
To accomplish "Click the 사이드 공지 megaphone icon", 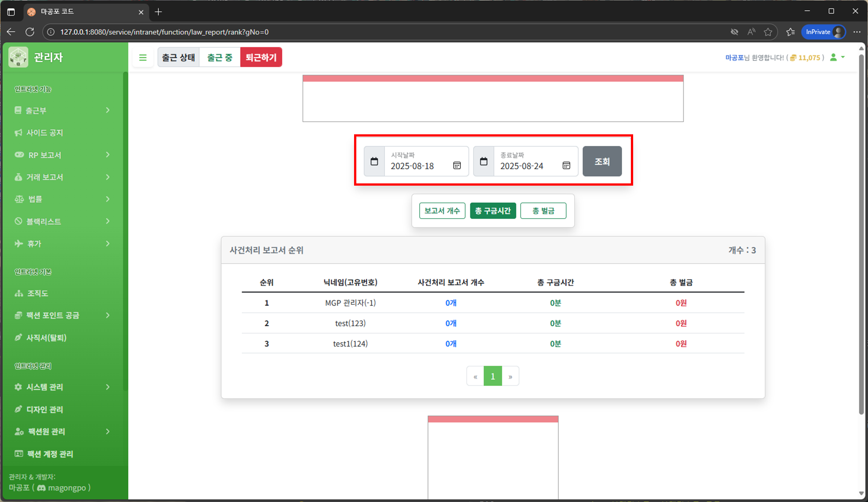I will point(18,133).
